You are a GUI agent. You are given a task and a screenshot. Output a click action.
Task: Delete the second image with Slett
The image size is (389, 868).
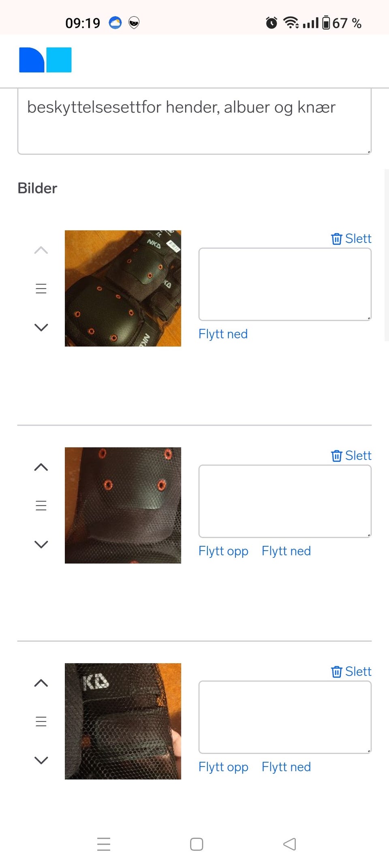click(x=351, y=455)
